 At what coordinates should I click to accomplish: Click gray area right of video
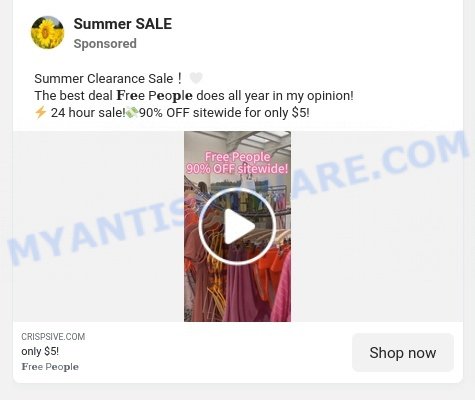377,226
